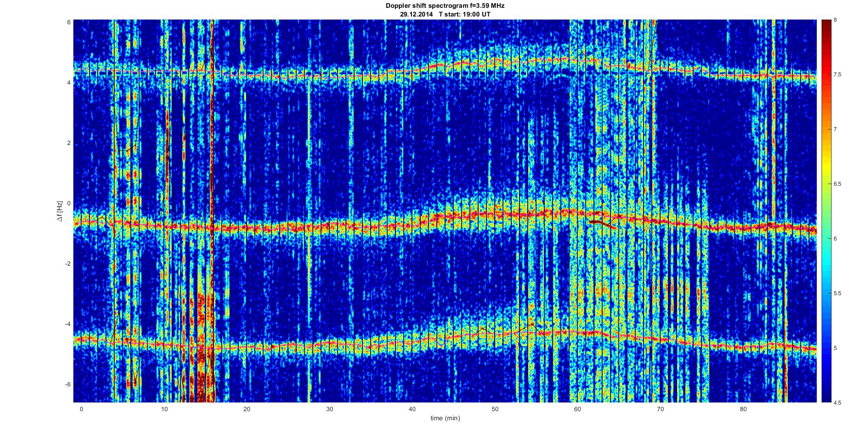Viewport: 868px width, 432px height.
Task: Click the y-axis tick label '-6'
Action: tap(67, 384)
